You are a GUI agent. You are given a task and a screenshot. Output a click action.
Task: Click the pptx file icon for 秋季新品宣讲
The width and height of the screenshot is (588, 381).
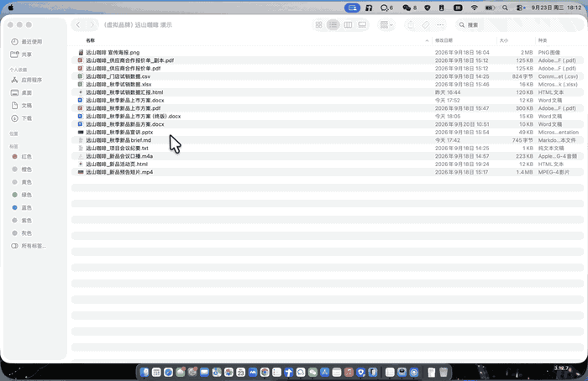pyautogui.click(x=81, y=133)
